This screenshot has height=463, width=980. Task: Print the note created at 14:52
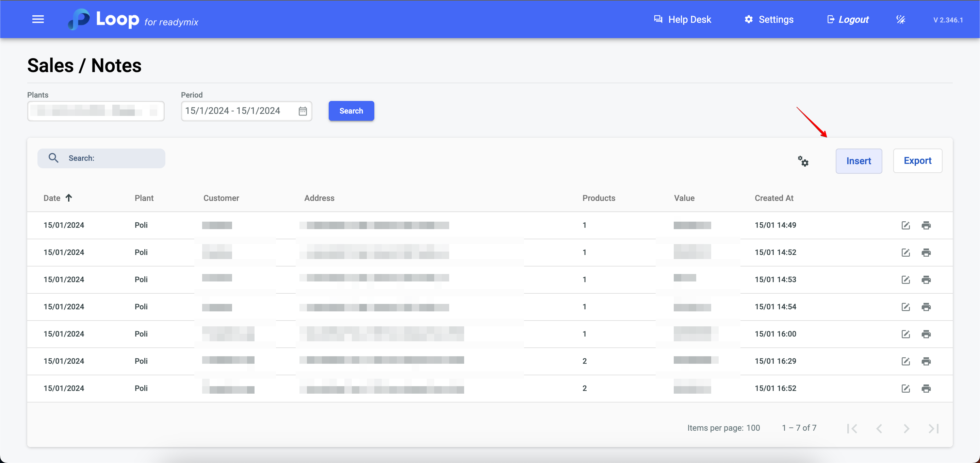[x=926, y=253]
